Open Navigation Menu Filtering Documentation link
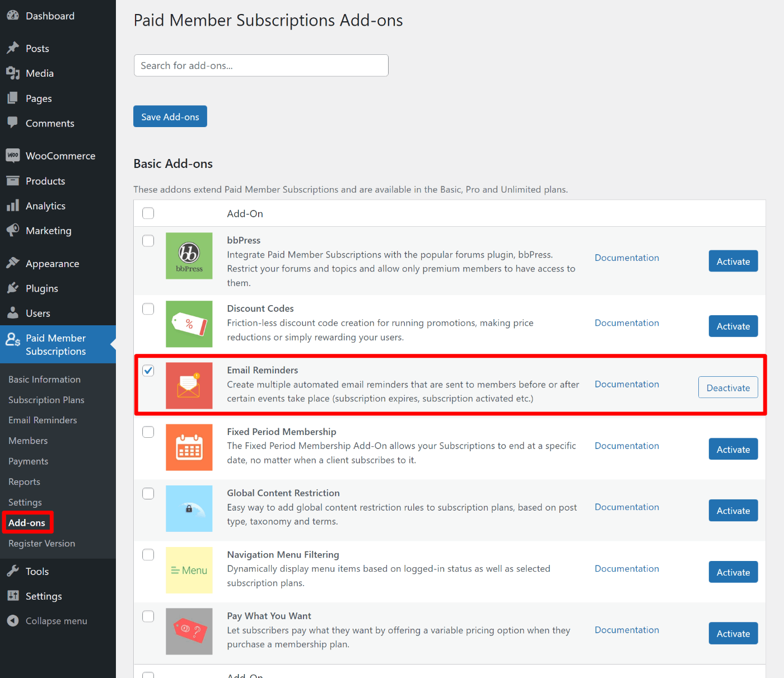The image size is (784, 678). click(x=627, y=568)
